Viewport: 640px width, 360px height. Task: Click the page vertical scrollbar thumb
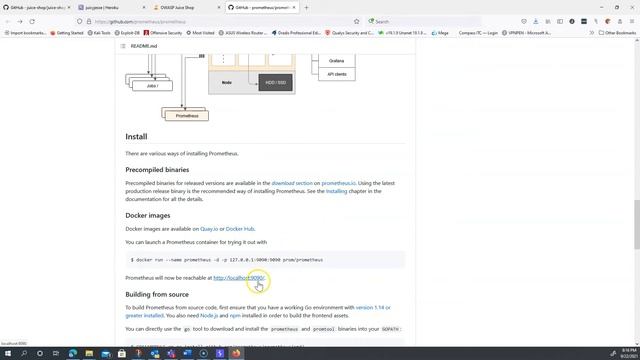click(x=637, y=224)
